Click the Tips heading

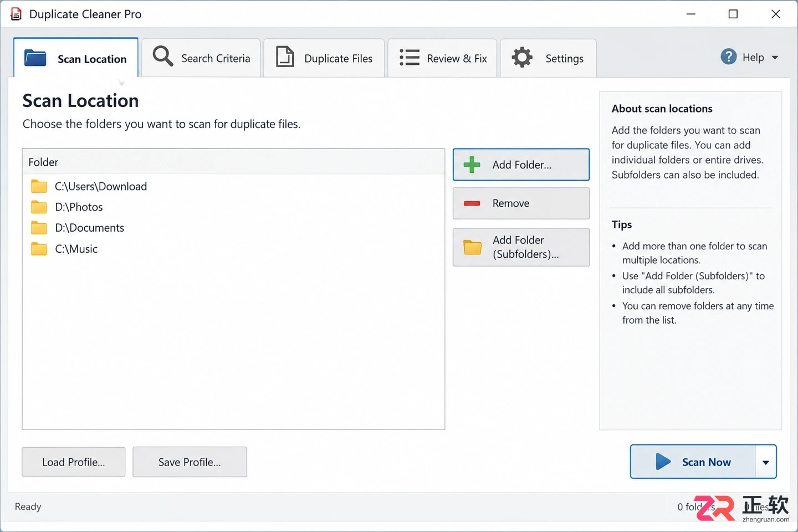(622, 224)
